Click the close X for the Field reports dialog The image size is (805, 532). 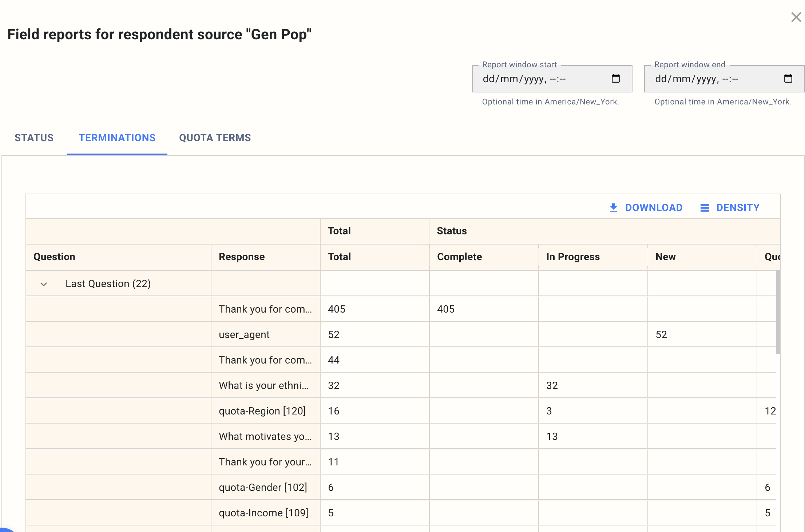[795, 17]
